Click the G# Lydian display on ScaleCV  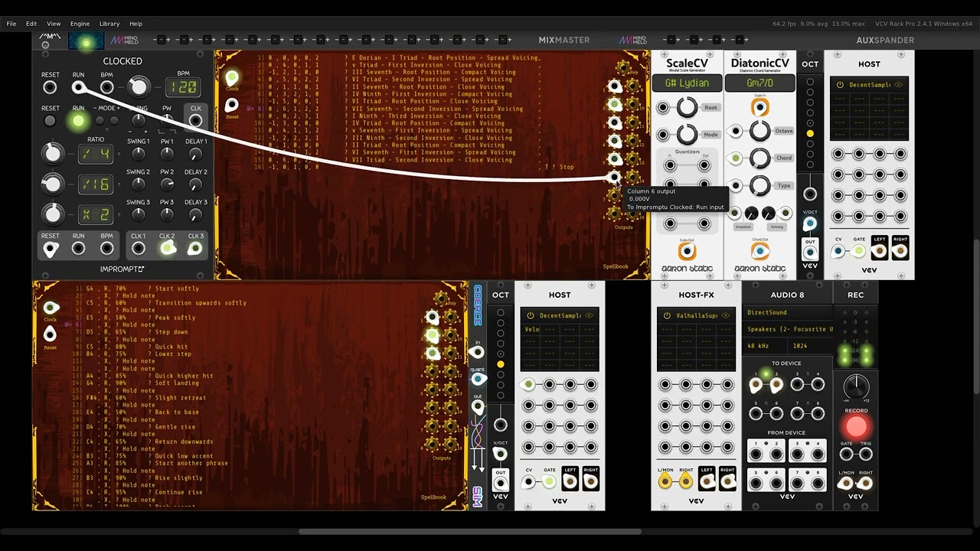[x=687, y=83]
